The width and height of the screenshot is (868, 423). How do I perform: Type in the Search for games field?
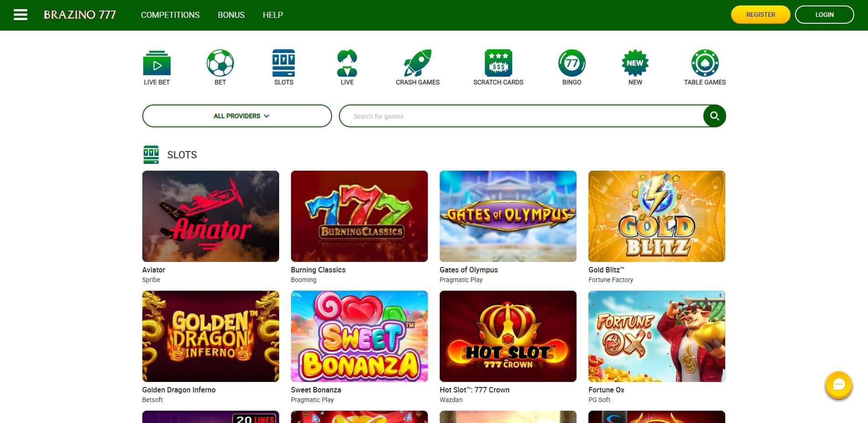(x=502, y=116)
